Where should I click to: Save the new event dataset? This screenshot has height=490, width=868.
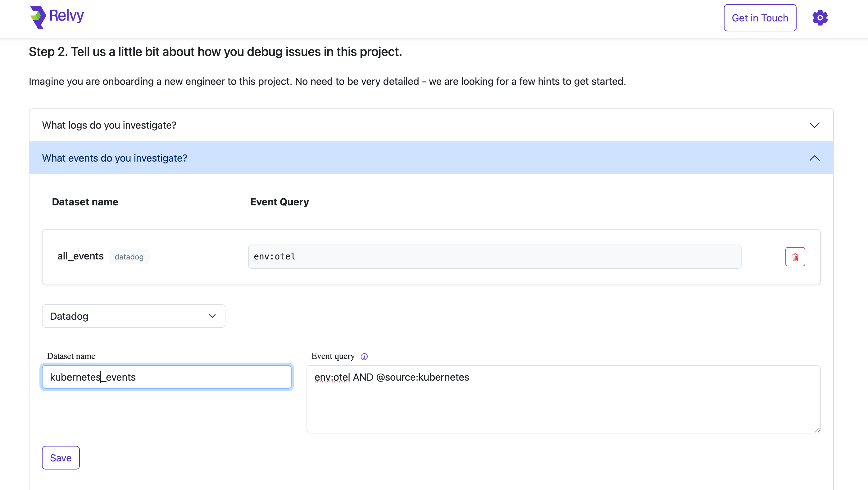coord(61,458)
